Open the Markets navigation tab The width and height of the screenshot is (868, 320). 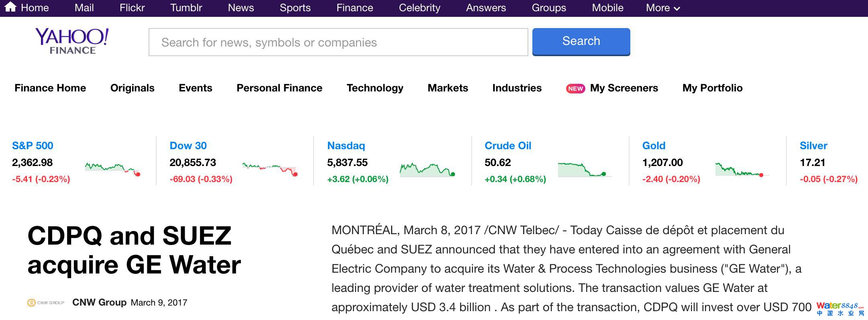448,88
